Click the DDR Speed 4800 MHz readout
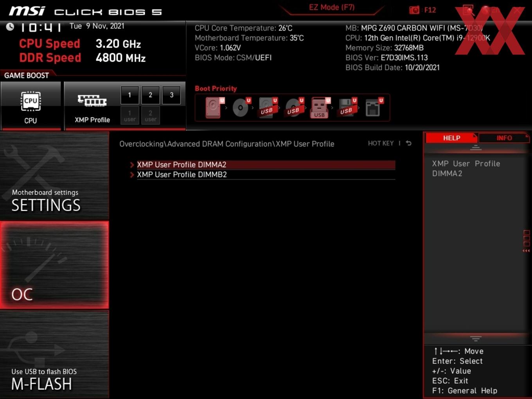532x399 pixels. 83,58
